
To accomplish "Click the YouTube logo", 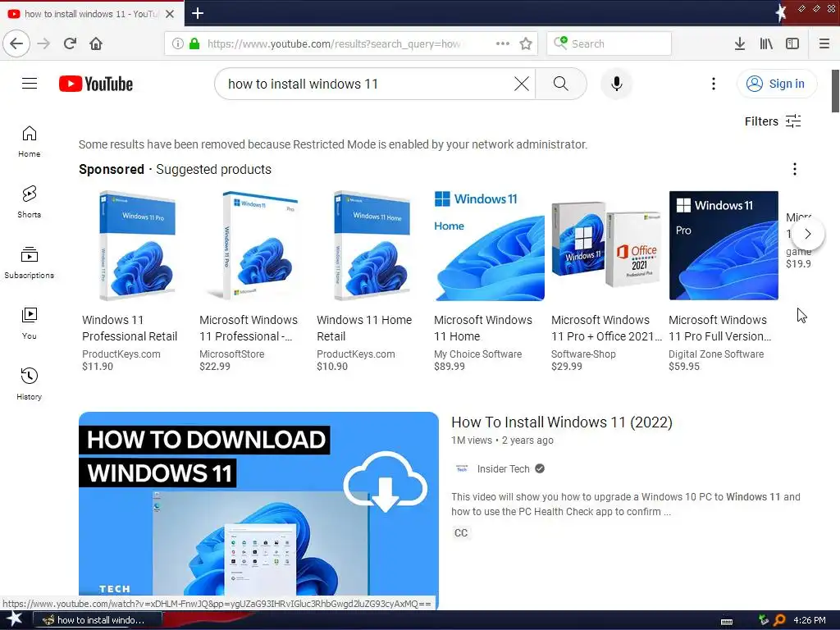I will (x=96, y=84).
